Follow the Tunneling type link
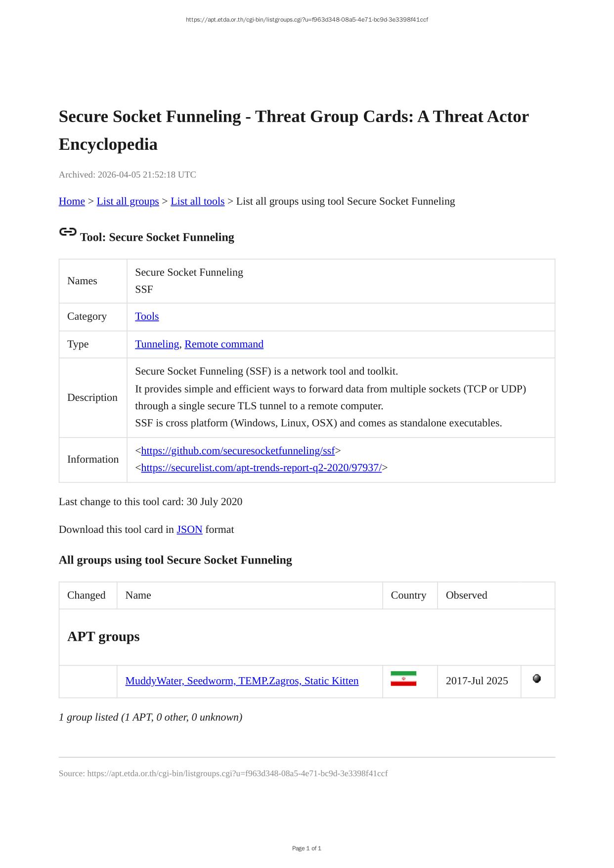The image size is (614, 868). (157, 344)
